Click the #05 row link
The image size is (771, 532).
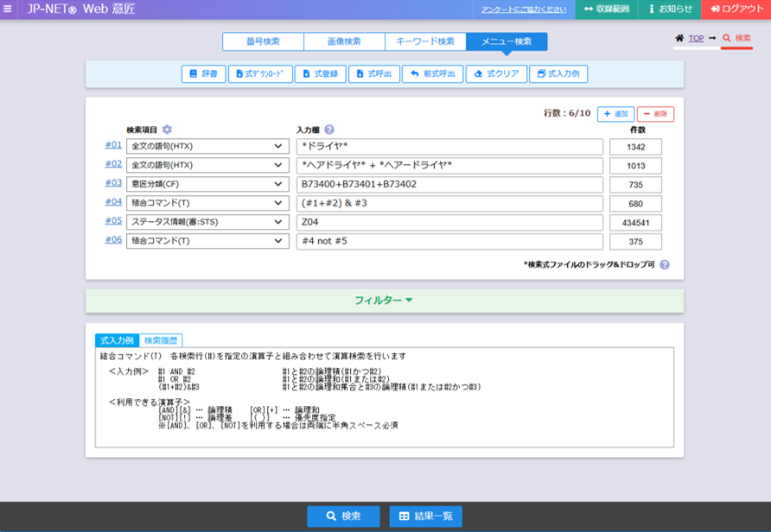pyautogui.click(x=113, y=220)
